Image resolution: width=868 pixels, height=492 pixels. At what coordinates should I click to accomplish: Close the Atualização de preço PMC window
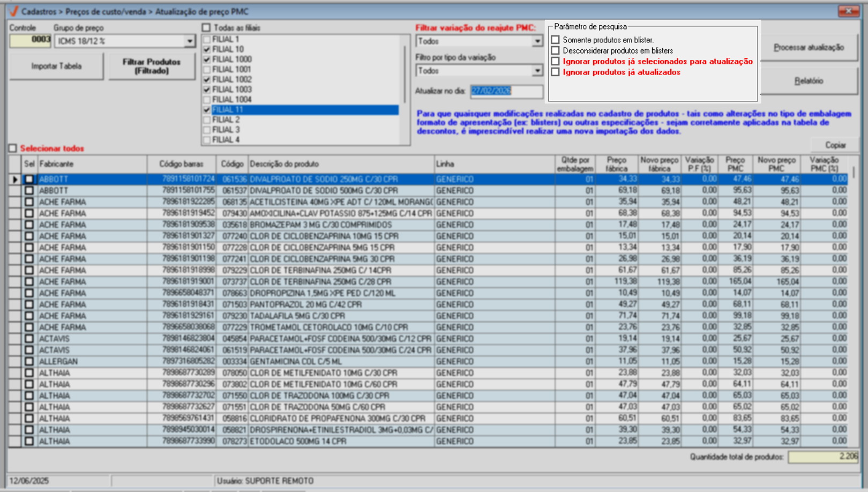(x=848, y=11)
